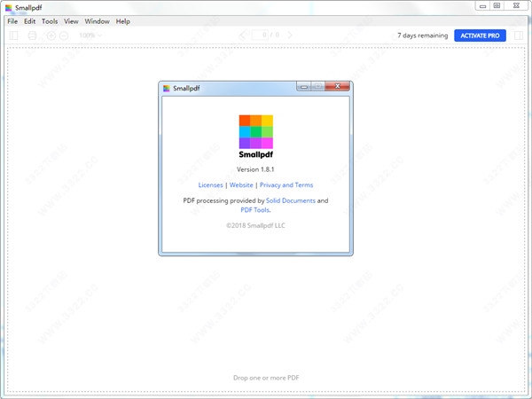This screenshot has height=399, width=532.
Task: Maximize the main Smallpdf window
Action: [497, 6]
